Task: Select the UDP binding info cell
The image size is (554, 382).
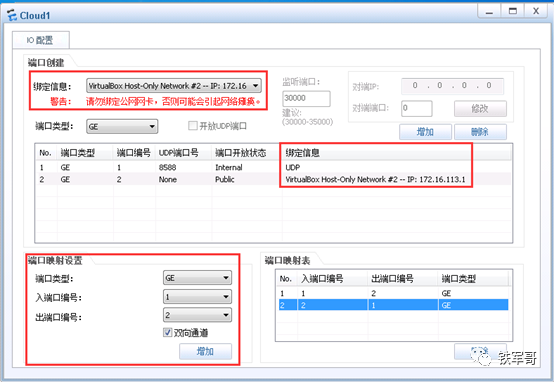Action: click(x=293, y=167)
